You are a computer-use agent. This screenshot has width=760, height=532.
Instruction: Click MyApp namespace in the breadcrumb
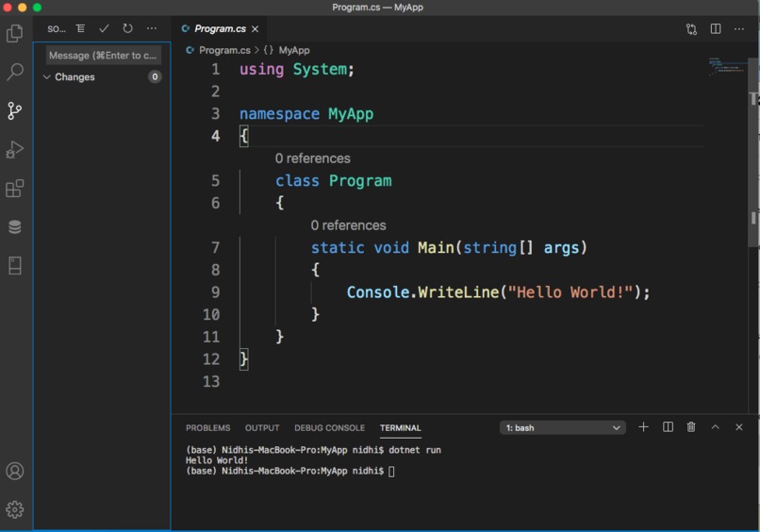pos(294,50)
